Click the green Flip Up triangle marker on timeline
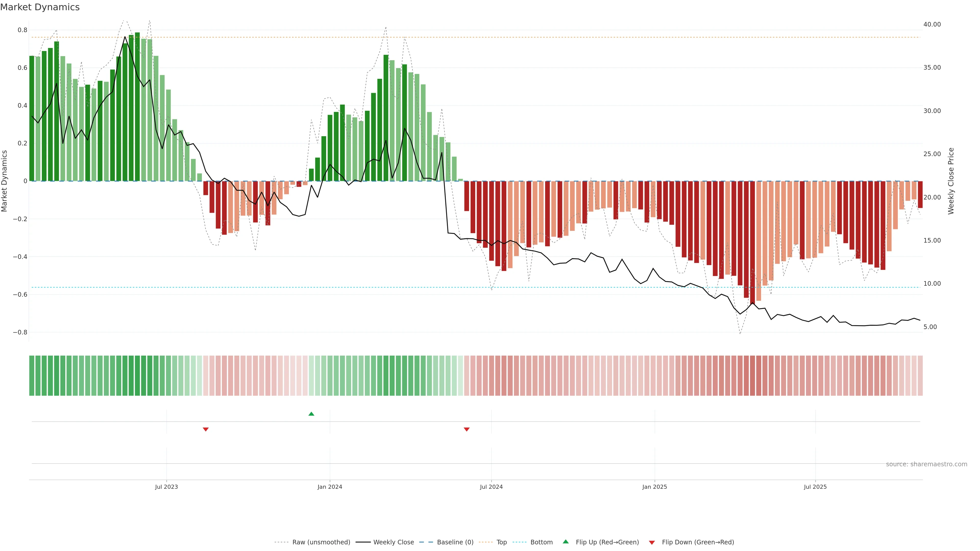This screenshot has width=980, height=551. (x=311, y=414)
